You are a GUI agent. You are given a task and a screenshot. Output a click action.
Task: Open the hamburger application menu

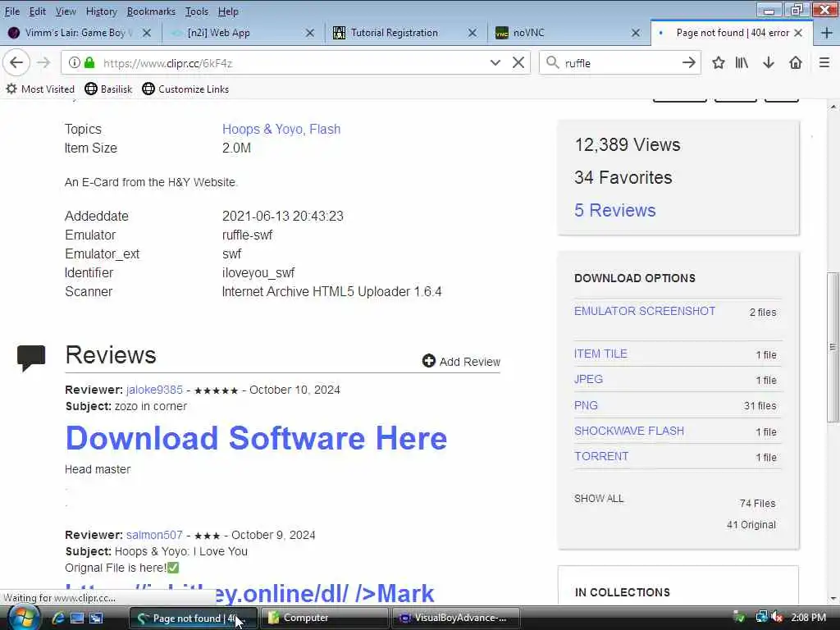pyautogui.click(x=824, y=62)
